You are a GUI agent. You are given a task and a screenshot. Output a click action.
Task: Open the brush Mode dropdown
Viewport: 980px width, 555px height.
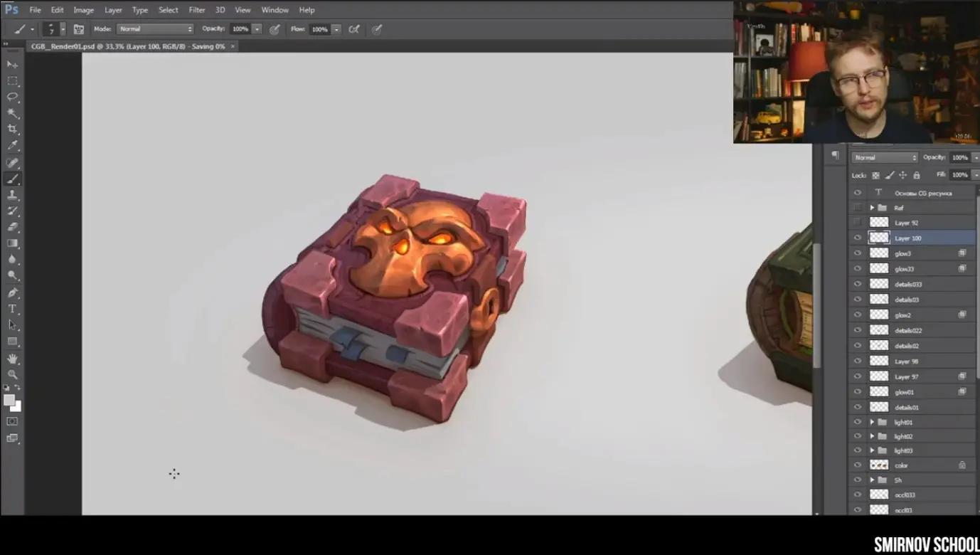[155, 29]
